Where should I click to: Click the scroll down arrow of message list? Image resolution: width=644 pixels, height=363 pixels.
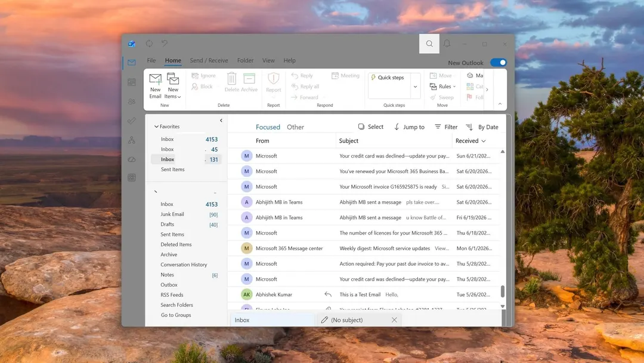point(502,306)
